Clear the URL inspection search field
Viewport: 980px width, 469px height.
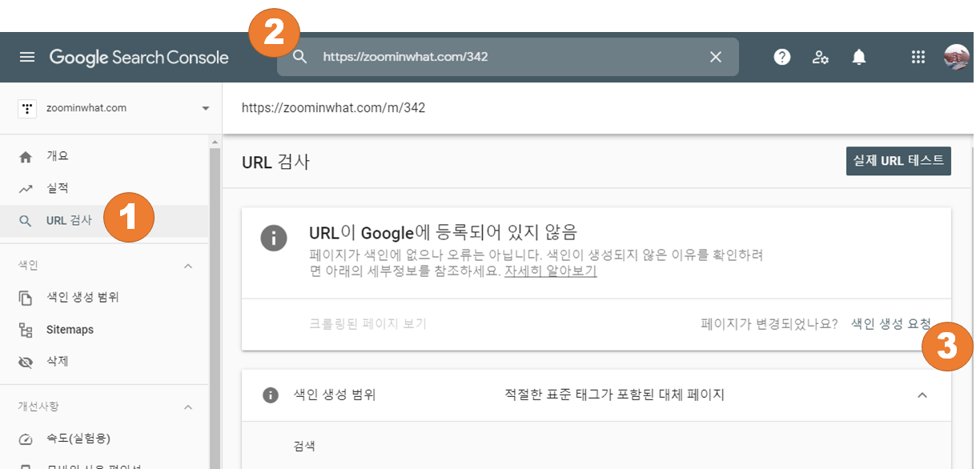tap(716, 57)
